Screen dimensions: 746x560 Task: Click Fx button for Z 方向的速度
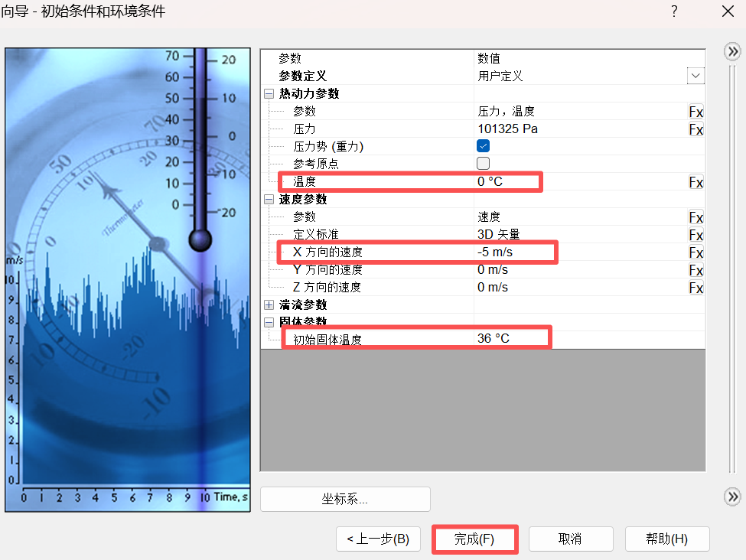(x=696, y=288)
